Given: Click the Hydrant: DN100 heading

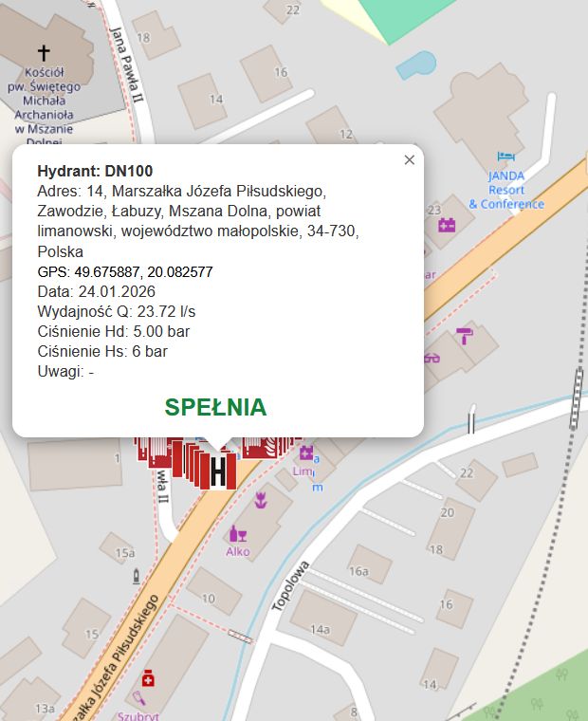Looking at the screenshot, I should pyautogui.click(x=95, y=171).
